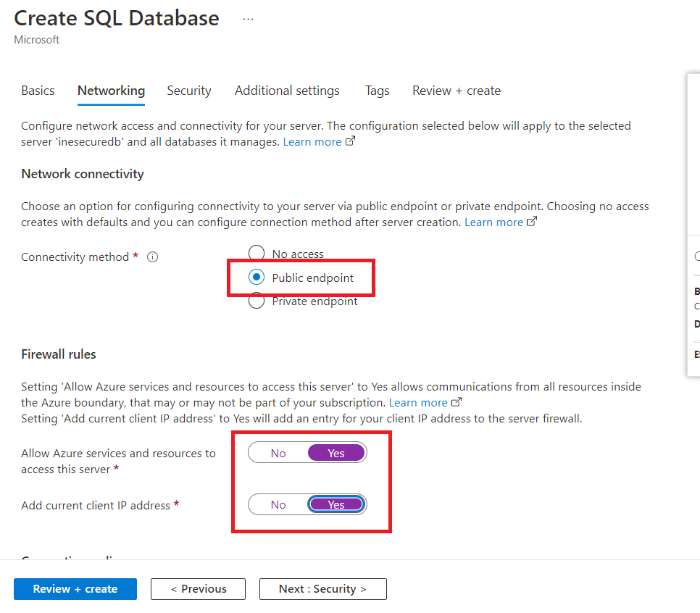Select the Private endpoint radio option
The height and width of the screenshot is (613, 700).
click(x=257, y=301)
